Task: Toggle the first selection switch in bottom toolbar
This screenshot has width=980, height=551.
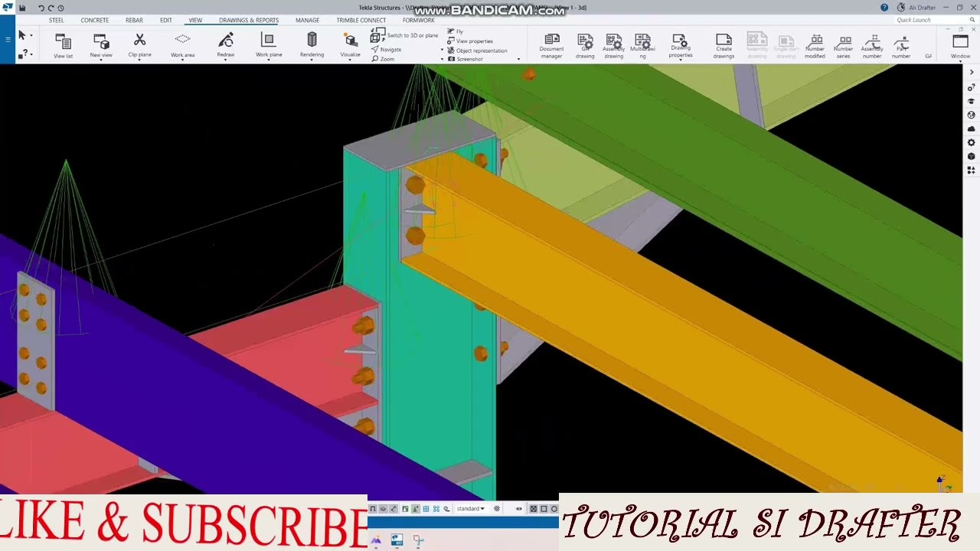Action: 373,509
